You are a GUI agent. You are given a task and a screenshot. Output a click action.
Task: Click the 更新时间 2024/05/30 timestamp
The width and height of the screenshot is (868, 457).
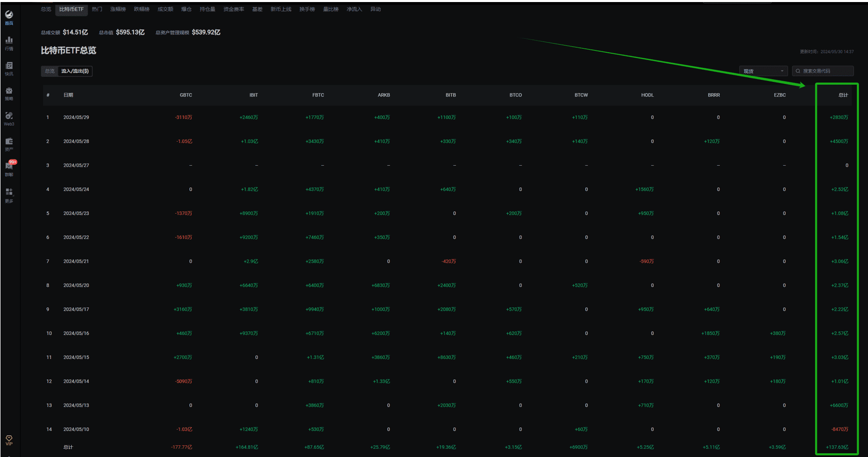(826, 51)
